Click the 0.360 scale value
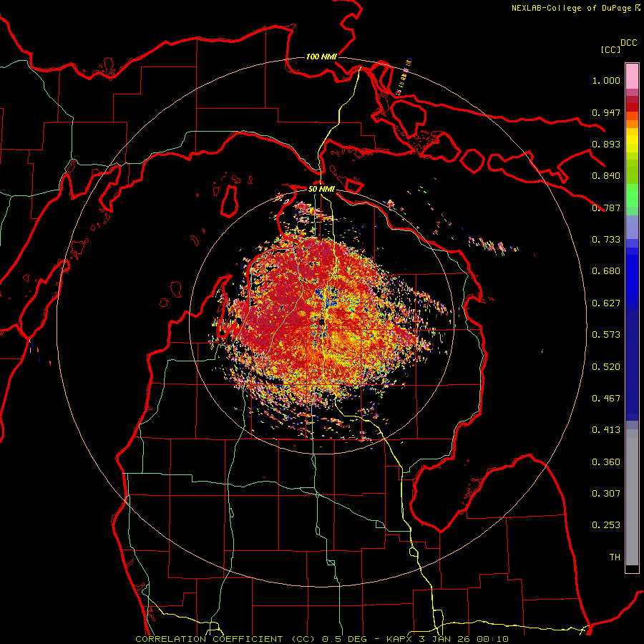The image size is (644, 644). 606,462
